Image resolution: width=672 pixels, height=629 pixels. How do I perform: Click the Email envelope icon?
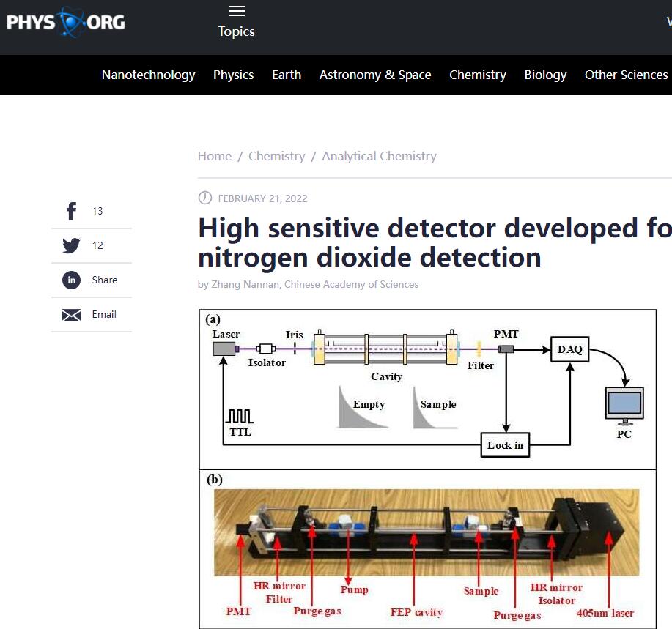pyautogui.click(x=71, y=315)
